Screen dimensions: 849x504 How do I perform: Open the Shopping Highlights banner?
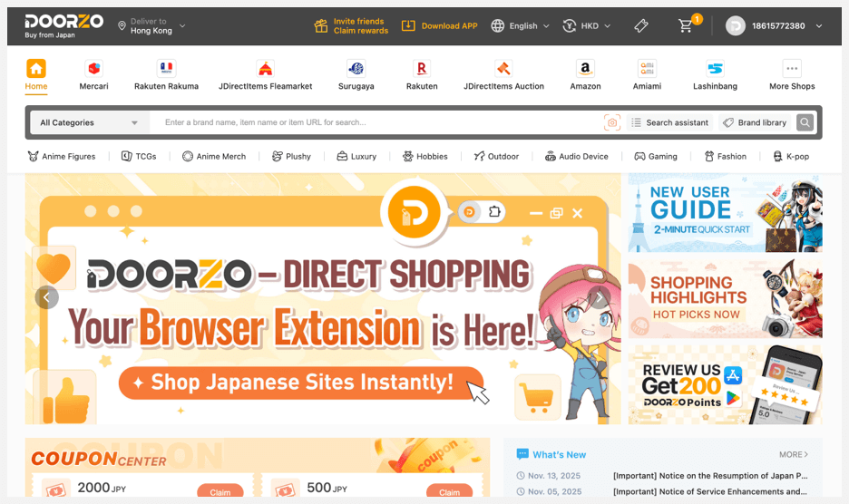[725, 299]
